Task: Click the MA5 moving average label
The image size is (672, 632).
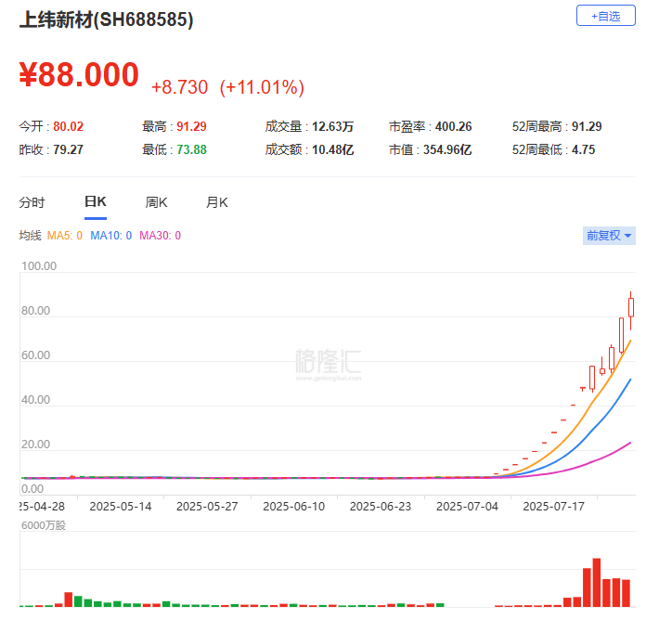Action: pos(65,236)
